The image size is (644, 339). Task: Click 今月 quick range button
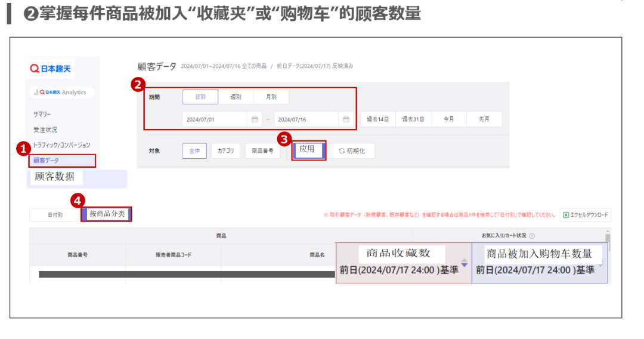(448, 119)
